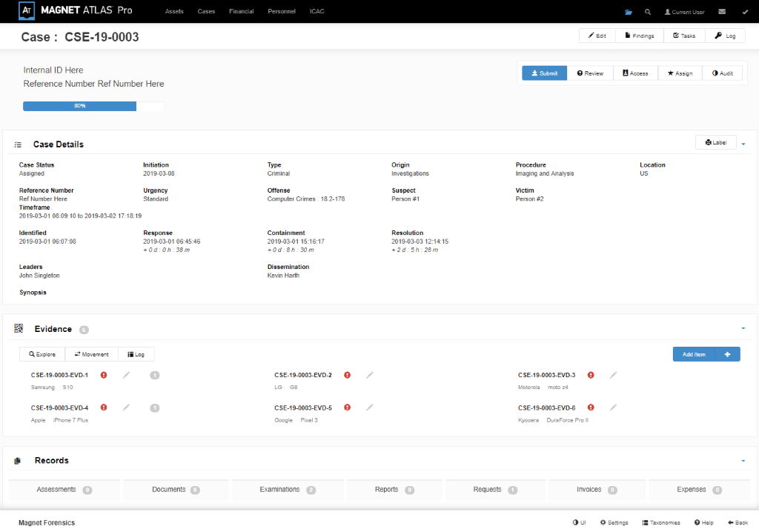Open the mail envelope icon
759x532 pixels.
pyautogui.click(x=722, y=12)
